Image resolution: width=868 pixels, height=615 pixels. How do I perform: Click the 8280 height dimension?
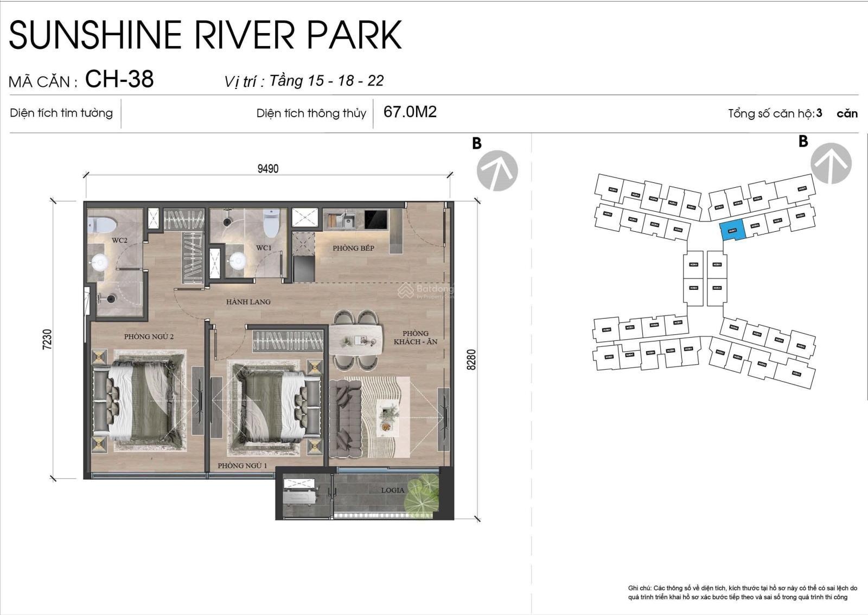pyautogui.click(x=471, y=359)
